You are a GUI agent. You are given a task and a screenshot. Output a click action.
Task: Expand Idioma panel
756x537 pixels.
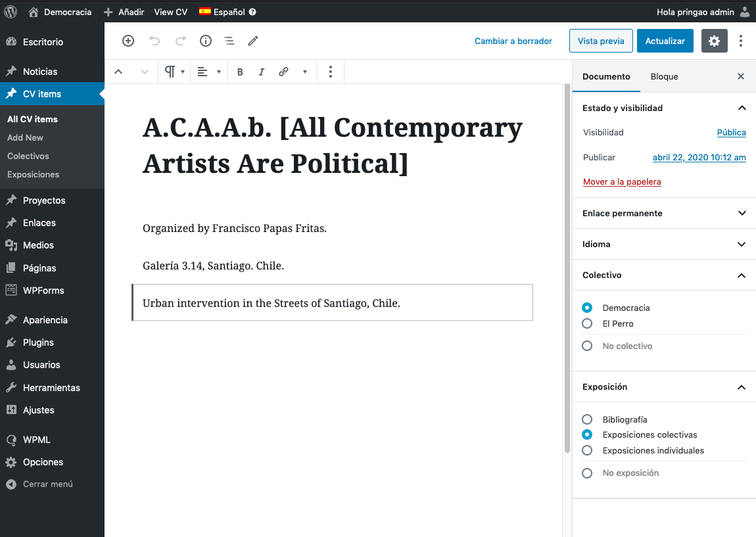(664, 244)
